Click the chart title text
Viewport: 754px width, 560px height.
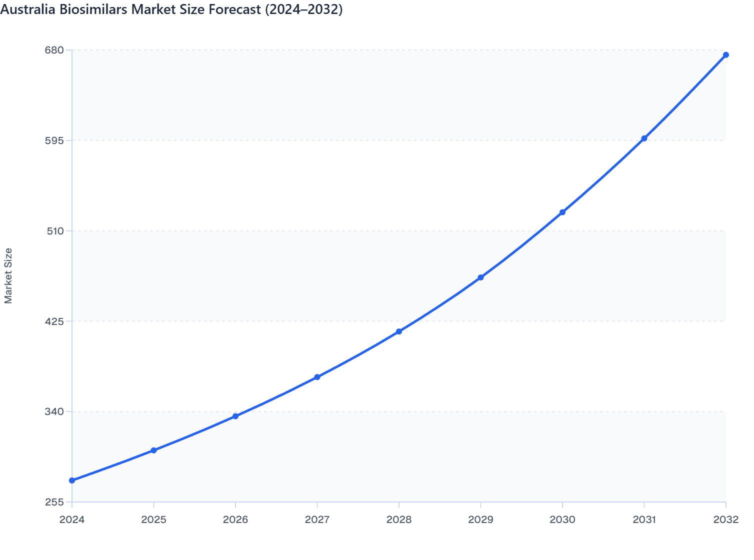[172, 10]
